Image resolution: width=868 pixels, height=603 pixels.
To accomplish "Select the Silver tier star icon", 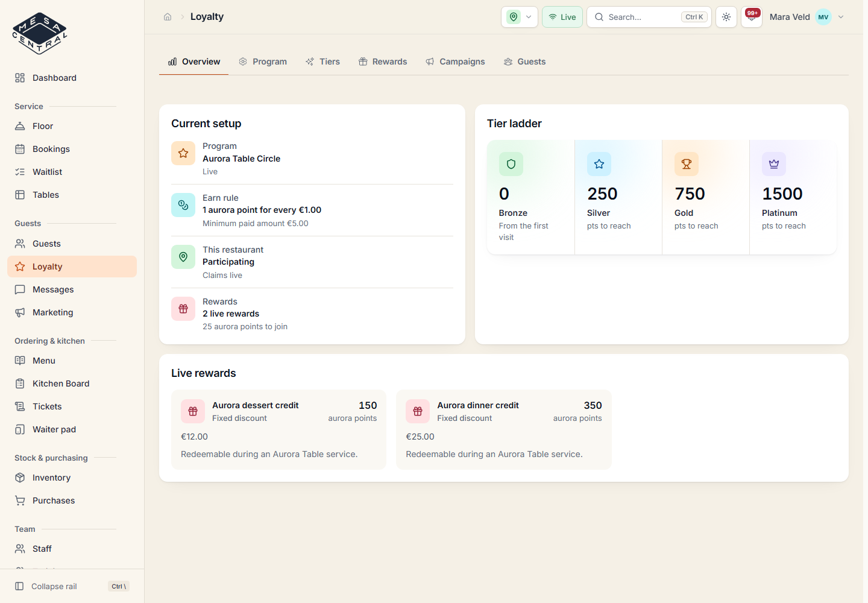I will (x=599, y=164).
